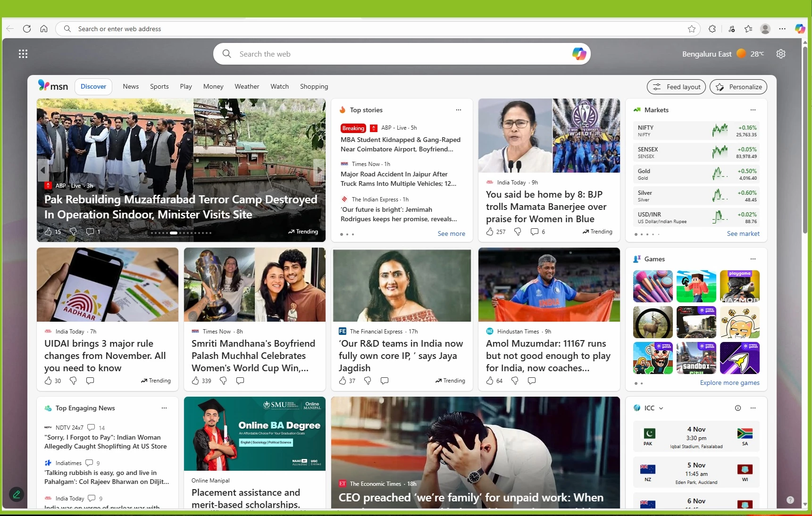Open the Favorites list icon
This screenshot has height=516, width=812.
point(748,29)
